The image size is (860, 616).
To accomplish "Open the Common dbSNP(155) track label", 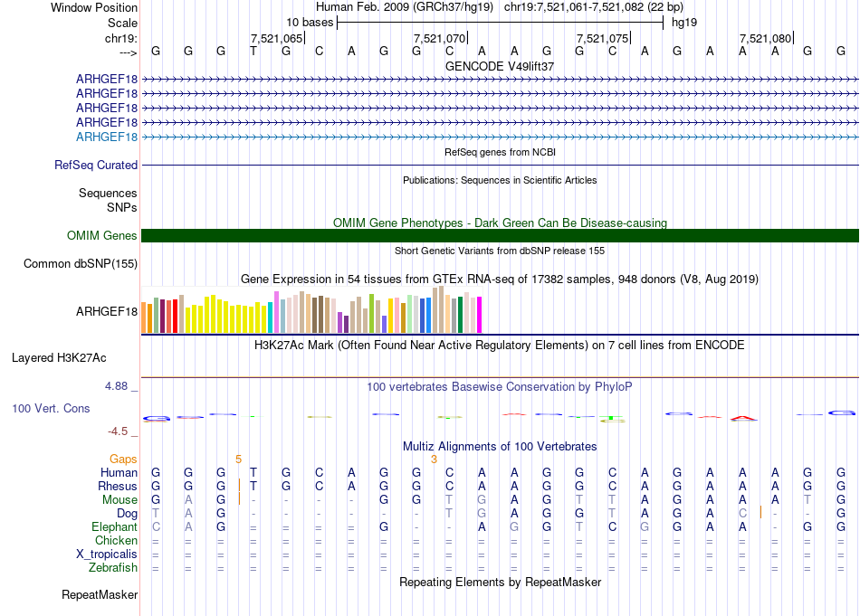I will [81, 264].
